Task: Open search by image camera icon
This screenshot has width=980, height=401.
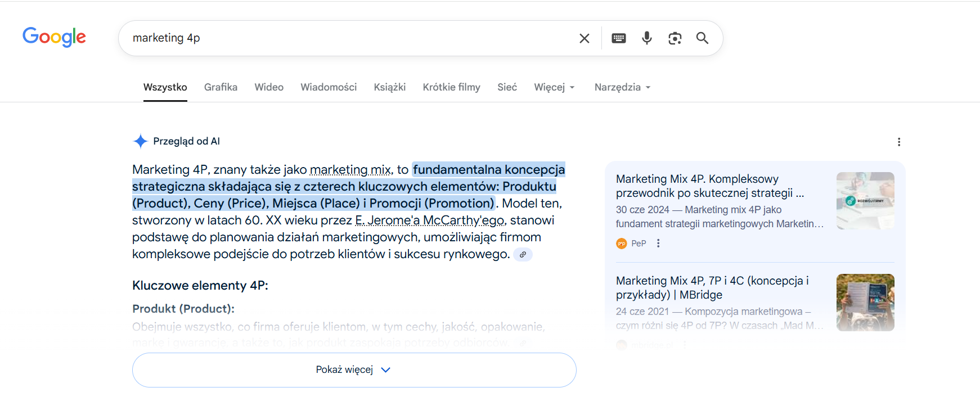Action: [675, 38]
